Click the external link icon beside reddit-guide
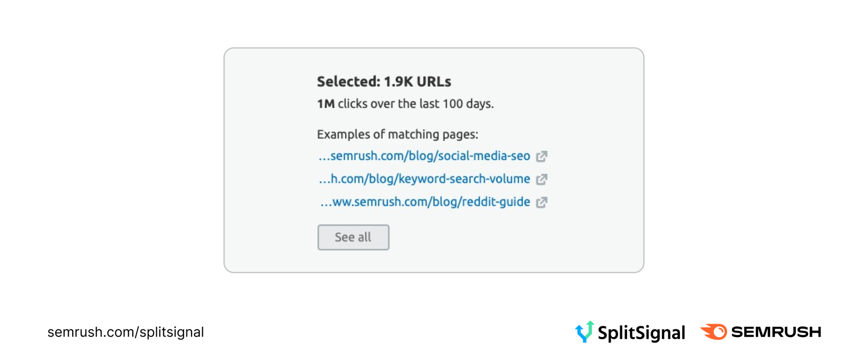868x356 pixels. 542,202
